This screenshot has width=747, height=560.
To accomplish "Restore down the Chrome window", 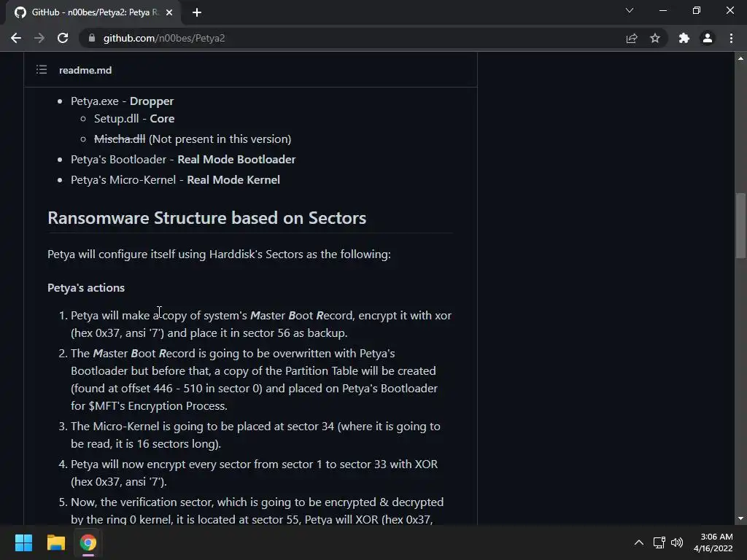I will (697, 10).
